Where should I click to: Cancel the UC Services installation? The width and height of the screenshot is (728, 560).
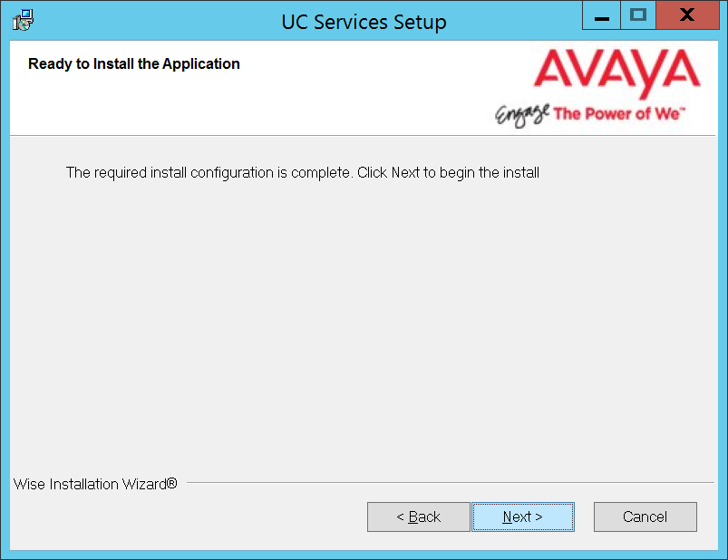pos(645,517)
